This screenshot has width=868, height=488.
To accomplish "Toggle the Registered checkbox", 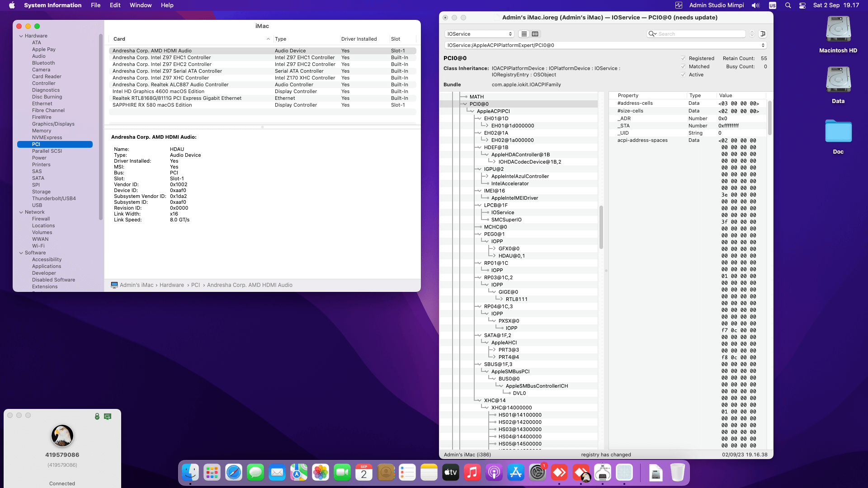I will pos(683,58).
